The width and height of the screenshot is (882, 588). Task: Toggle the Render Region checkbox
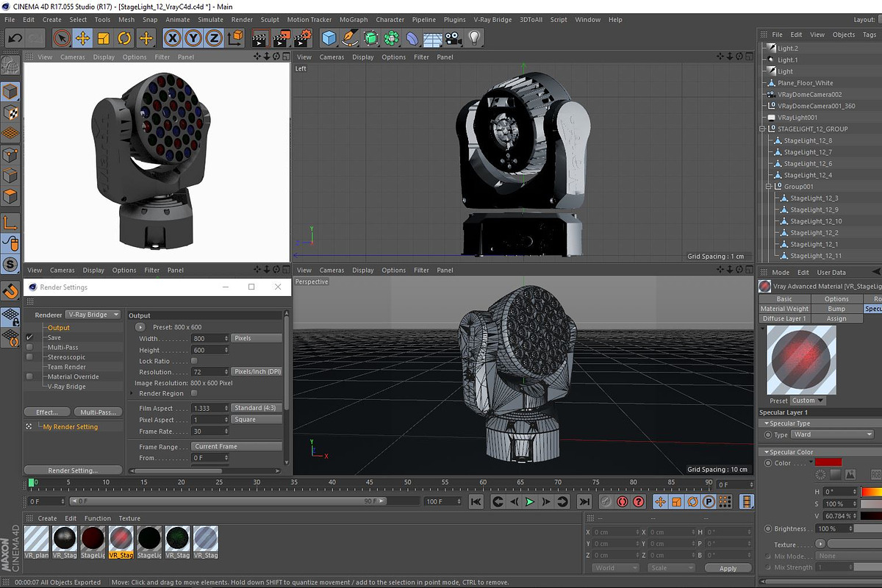pyautogui.click(x=194, y=393)
